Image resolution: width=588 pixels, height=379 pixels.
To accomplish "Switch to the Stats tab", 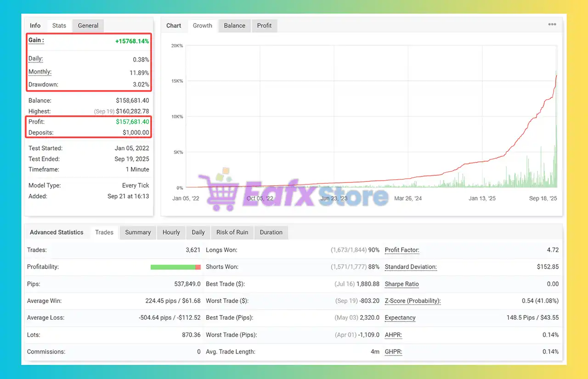I will tap(59, 26).
